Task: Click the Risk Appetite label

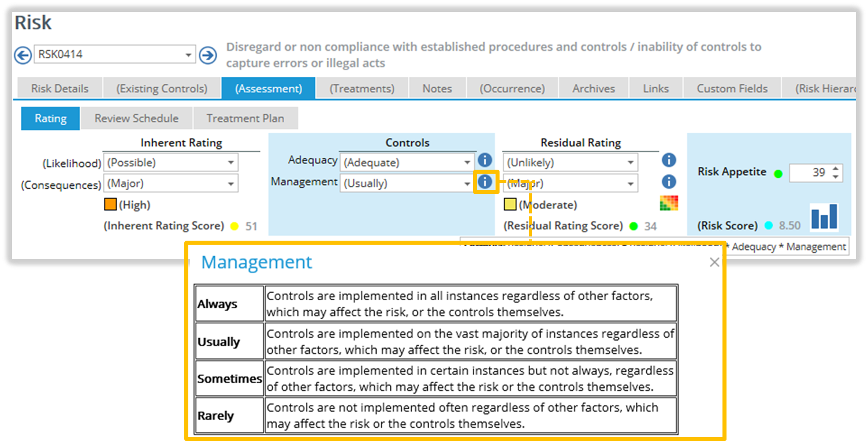Action: click(x=732, y=171)
